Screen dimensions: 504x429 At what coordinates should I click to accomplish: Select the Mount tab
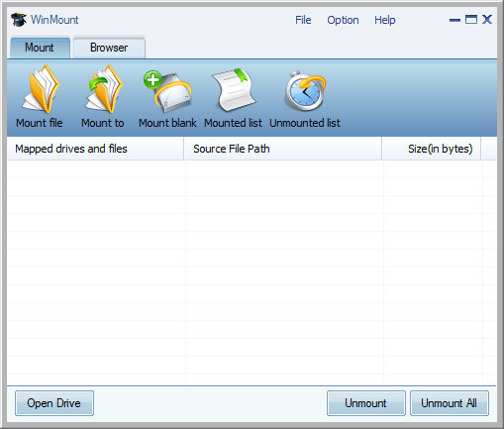(40, 48)
